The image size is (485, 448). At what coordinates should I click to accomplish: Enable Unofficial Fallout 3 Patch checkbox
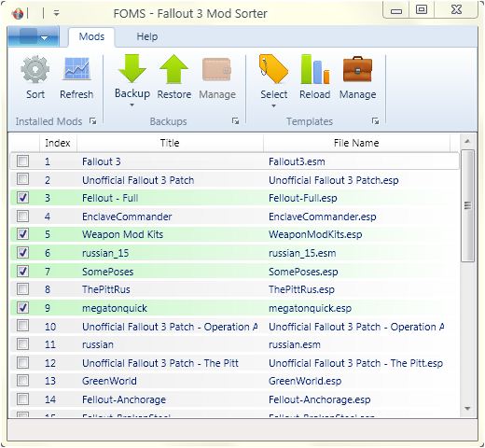click(x=22, y=179)
